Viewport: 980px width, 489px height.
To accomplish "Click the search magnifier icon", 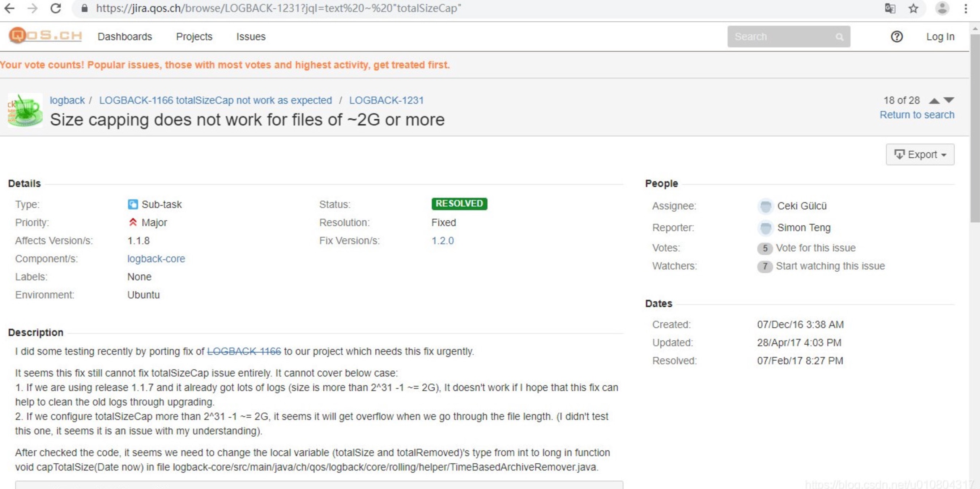I will [x=840, y=37].
